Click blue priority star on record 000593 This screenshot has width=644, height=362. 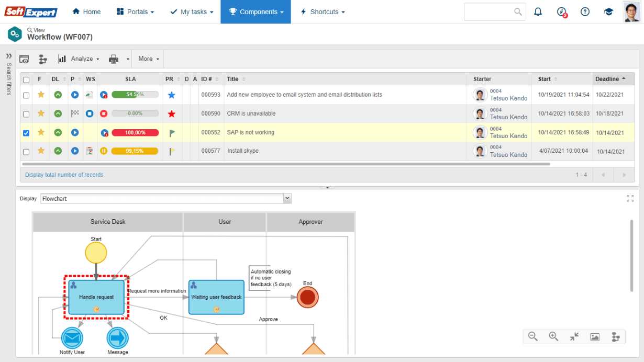coord(172,95)
